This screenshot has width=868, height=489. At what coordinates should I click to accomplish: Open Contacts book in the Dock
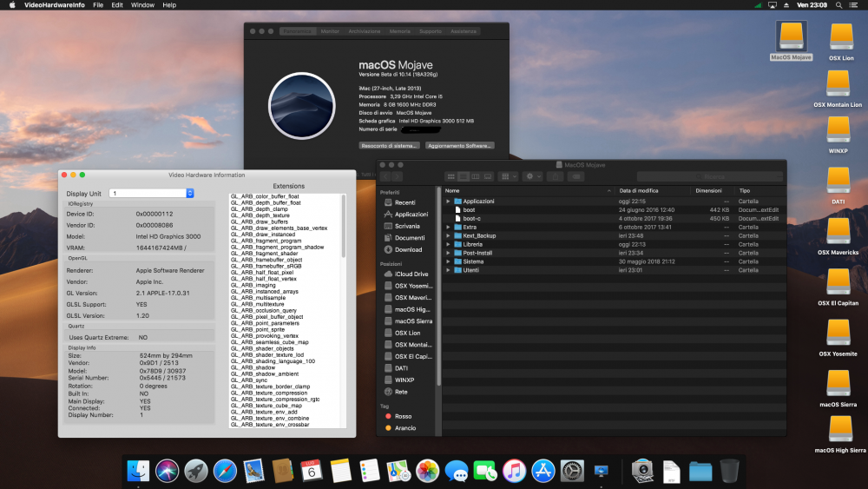point(282,471)
